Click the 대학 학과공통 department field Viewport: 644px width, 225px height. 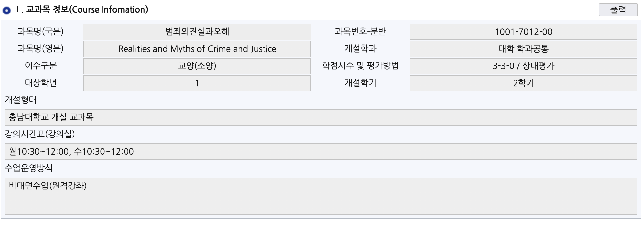[x=523, y=49]
